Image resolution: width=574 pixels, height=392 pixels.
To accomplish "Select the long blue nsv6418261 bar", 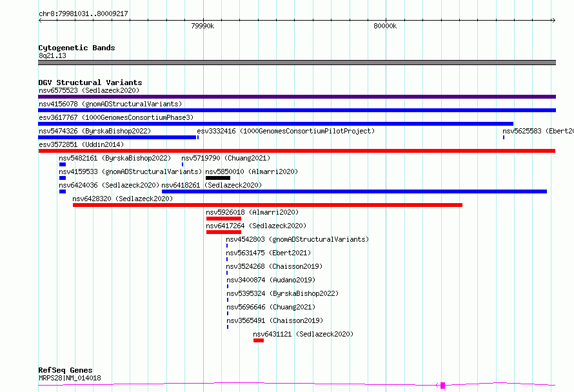I will coord(354,191).
